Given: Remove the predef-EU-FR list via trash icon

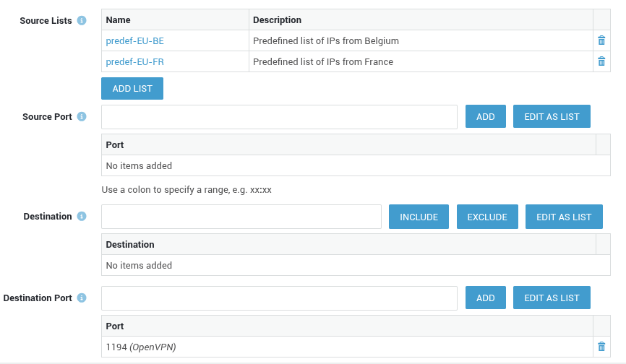Looking at the screenshot, I should pos(601,61).
